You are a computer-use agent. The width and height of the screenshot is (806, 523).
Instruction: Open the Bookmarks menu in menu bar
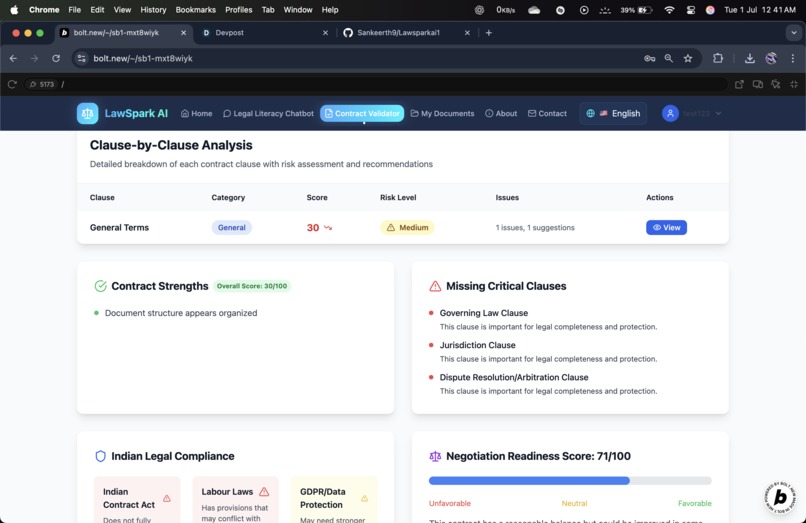coord(195,10)
